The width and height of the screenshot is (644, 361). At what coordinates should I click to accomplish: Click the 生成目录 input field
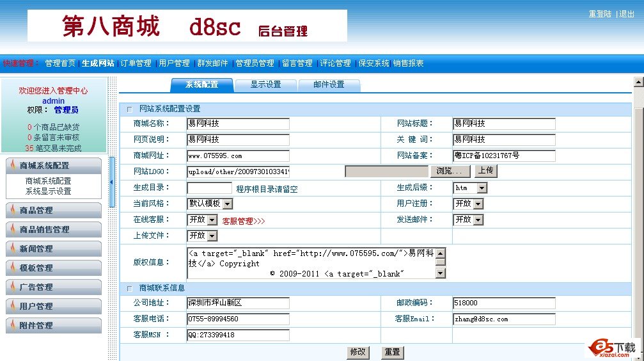(x=210, y=188)
